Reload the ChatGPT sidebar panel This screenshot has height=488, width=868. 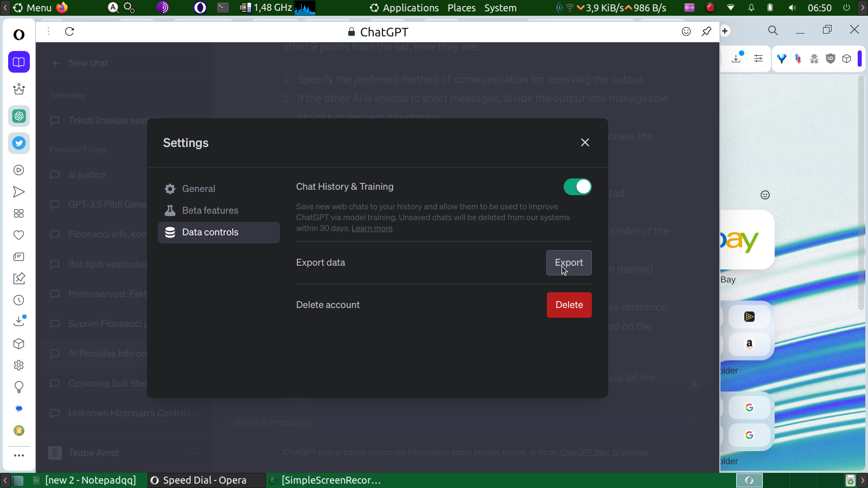point(69,31)
